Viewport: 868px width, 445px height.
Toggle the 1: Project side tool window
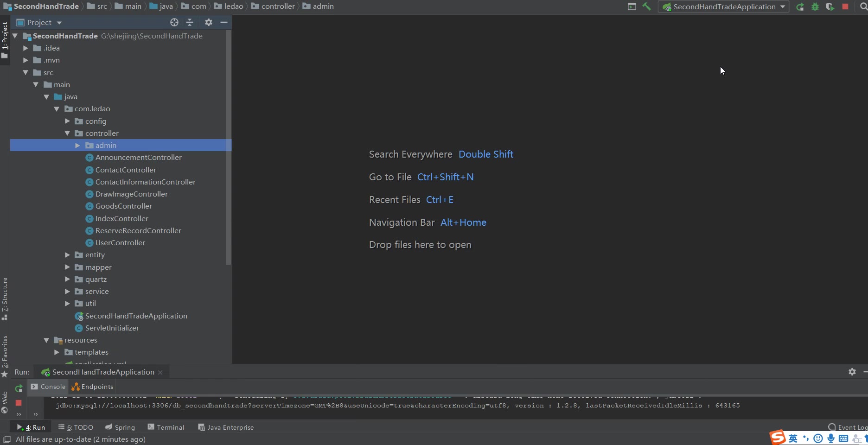[x=5, y=39]
